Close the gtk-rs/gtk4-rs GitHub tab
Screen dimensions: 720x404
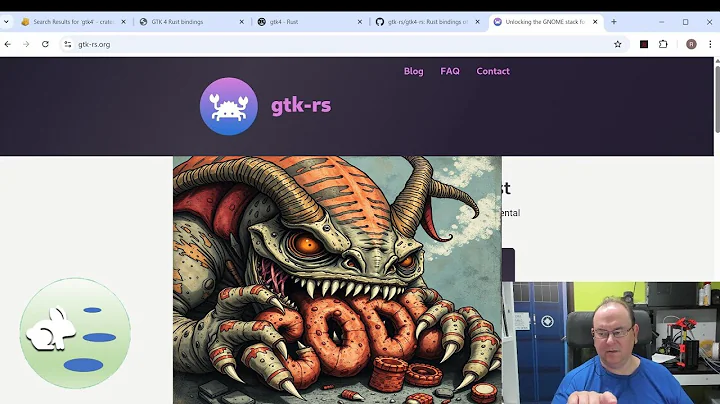(x=478, y=22)
